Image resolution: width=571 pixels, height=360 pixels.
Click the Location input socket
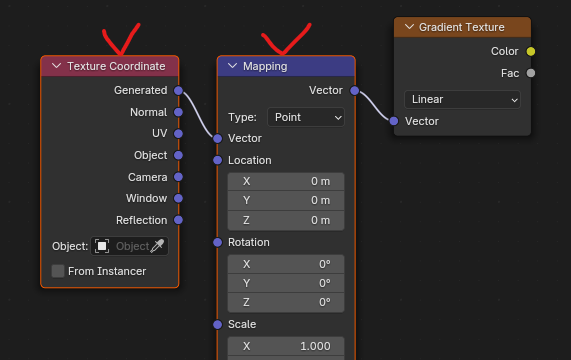point(217,160)
